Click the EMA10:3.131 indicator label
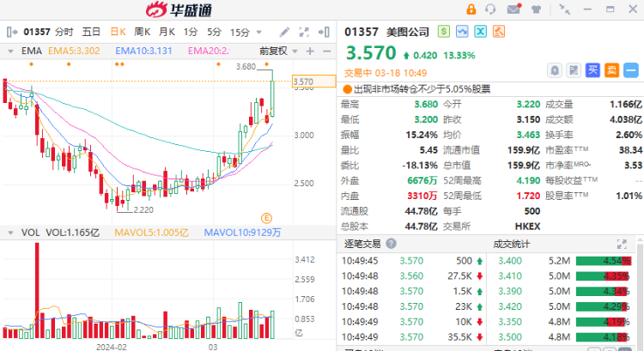644x351 pixels. point(143,51)
